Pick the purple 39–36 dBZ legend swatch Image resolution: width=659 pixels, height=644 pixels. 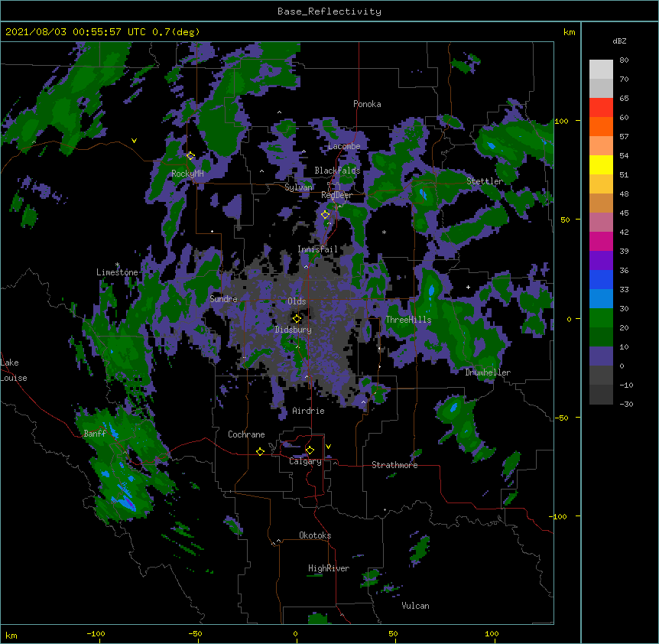tap(601, 261)
